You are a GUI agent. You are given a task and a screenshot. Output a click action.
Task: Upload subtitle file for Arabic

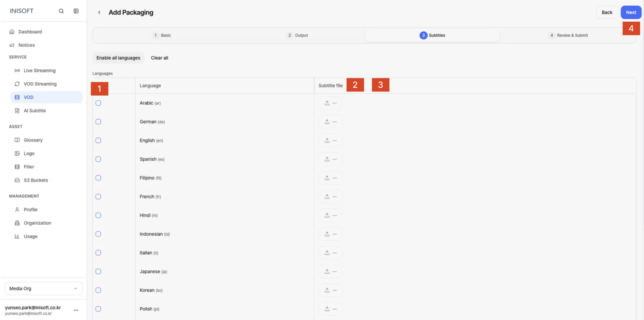(330, 103)
